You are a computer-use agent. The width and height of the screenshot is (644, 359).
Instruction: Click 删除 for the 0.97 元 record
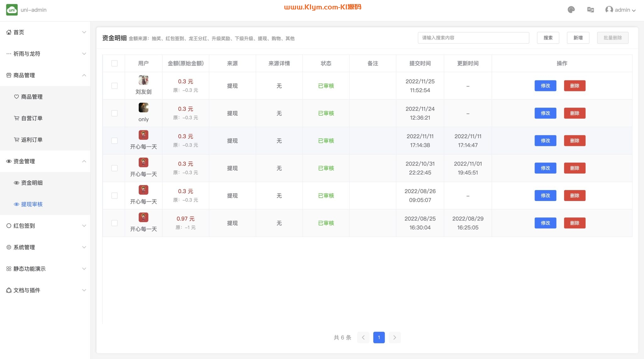(575, 223)
